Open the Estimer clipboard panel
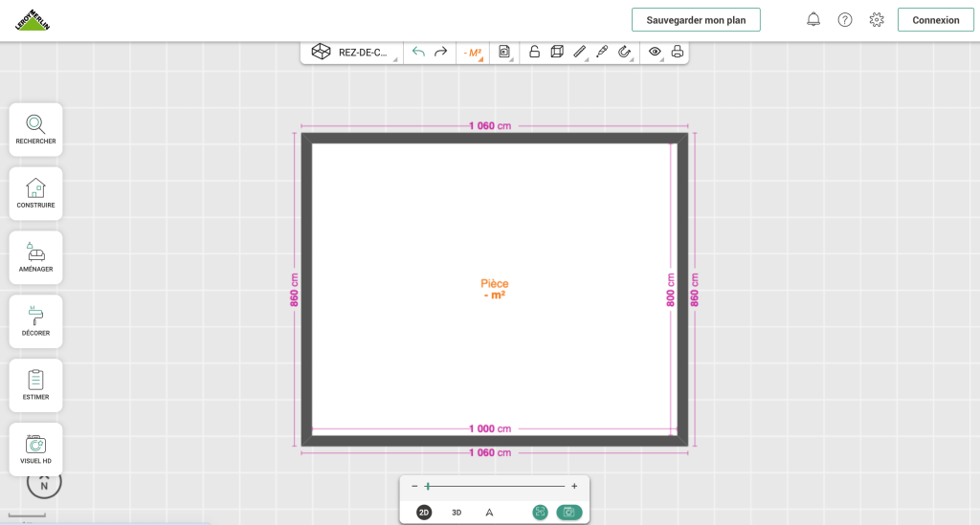 click(x=35, y=385)
